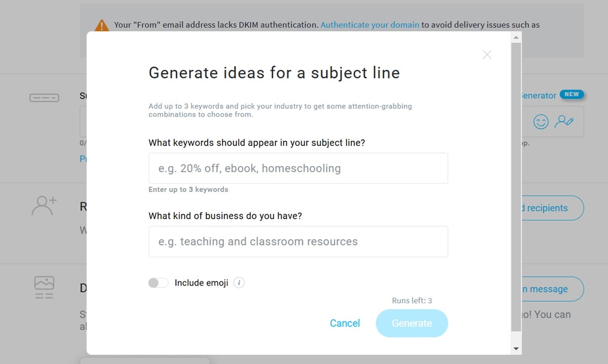Close the subject line generator dialog

[487, 55]
